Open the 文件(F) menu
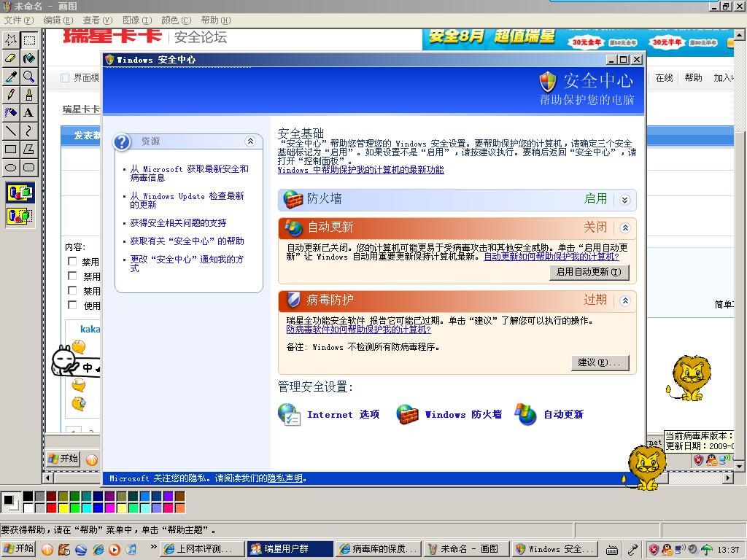The height and width of the screenshot is (560, 747). pyautogui.click(x=19, y=20)
